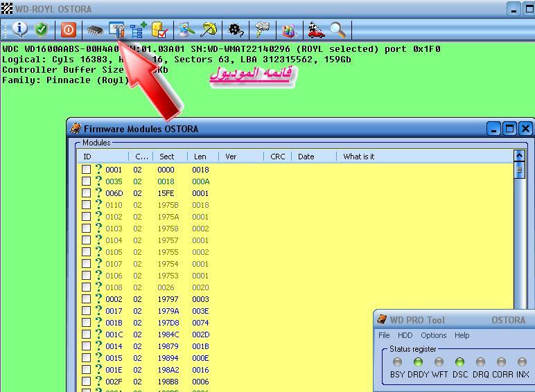Viewport: 535px width, 392px height.
Task: Sort modules by Len column header
Action: (x=202, y=157)
